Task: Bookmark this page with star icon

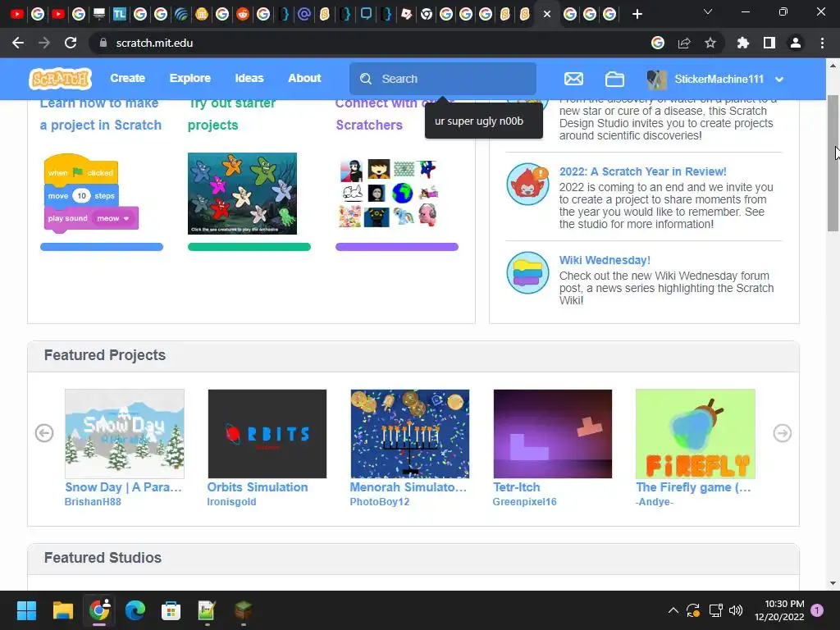Action: click(710, 43)
